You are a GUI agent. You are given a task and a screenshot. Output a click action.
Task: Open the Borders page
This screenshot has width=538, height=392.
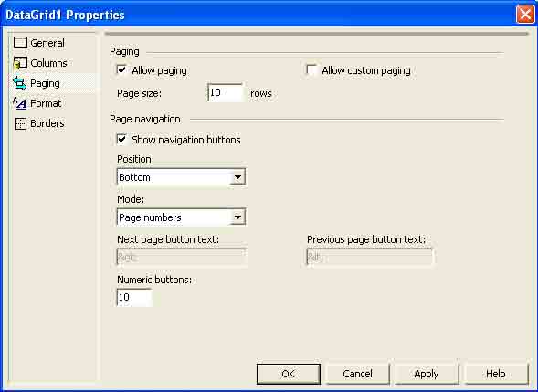[47, 123]
